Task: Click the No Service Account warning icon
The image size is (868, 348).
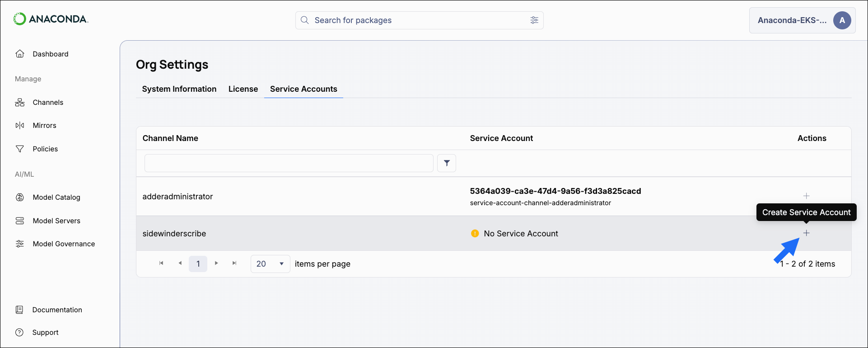Action: [x=475, y=234]
